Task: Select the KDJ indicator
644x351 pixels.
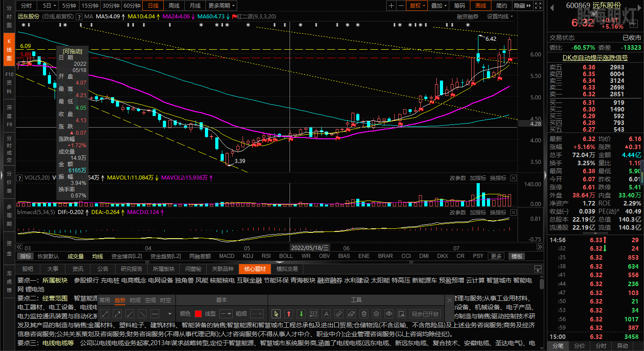Action: (248, 257)
